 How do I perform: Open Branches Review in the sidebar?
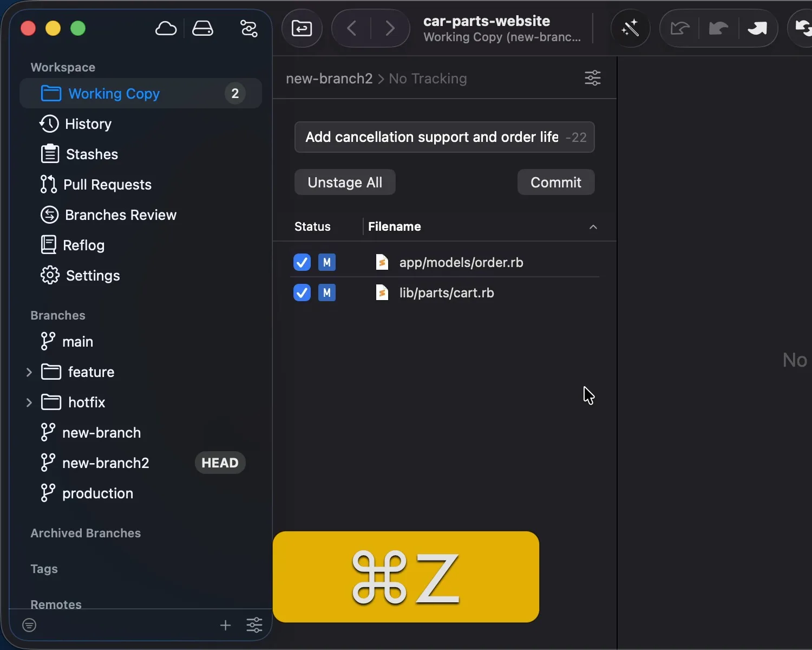141,215
